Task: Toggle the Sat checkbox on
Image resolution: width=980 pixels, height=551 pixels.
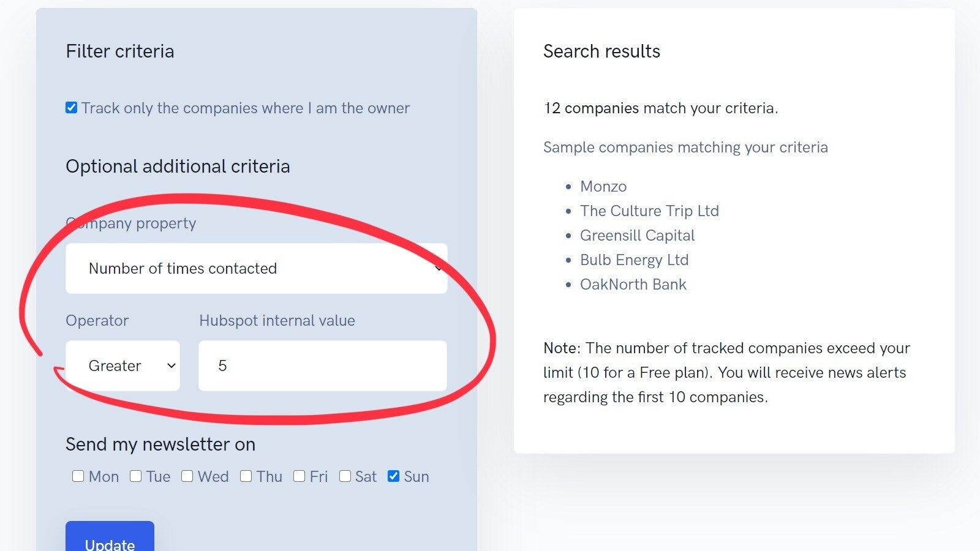Action: tap(345, 476)
